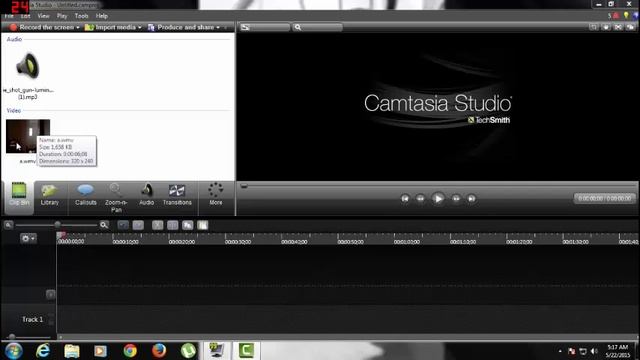Click the timeline Cut scissors button
This screenshot has height=360, width=640.
coord(158,225)
